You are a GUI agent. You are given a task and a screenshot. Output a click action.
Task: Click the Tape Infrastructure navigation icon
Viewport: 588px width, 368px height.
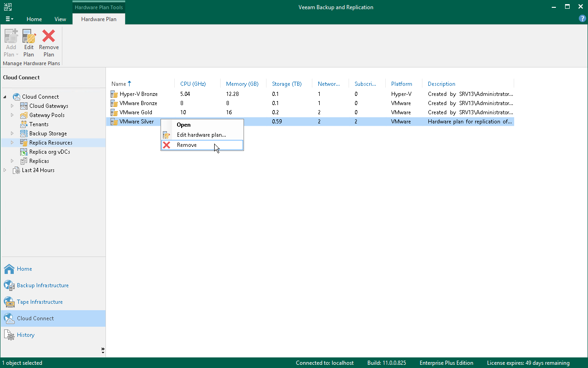9,302
